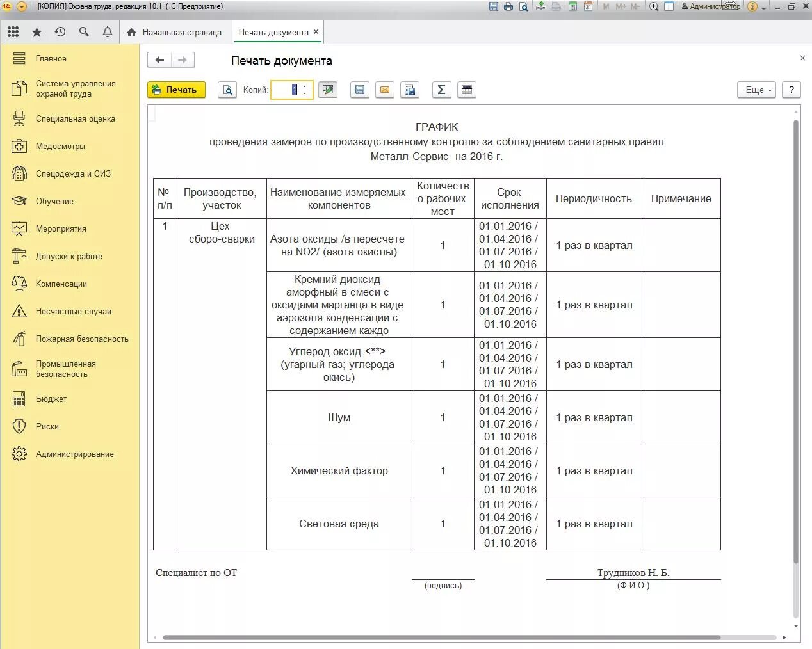The image size is (812, 649).
Task: Open the search magnifier icon
Action: click(x=84, y=32)
